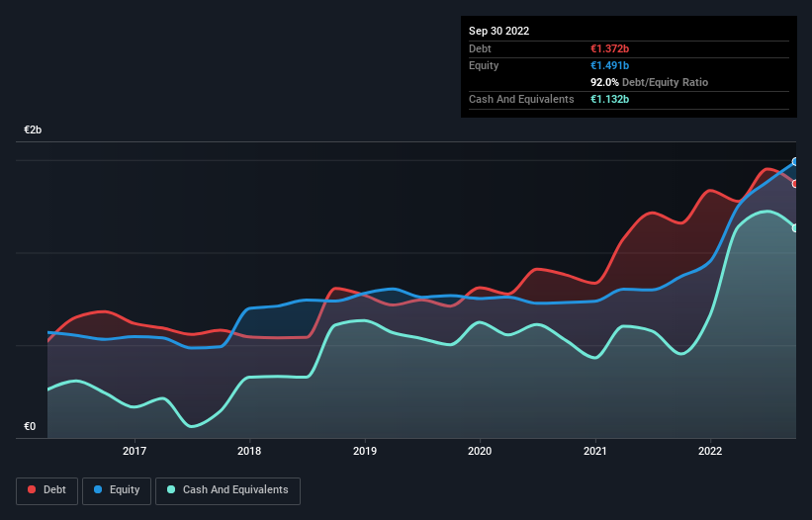
Task: Click the €1.491b Equity value
Action: coord(609,65)
